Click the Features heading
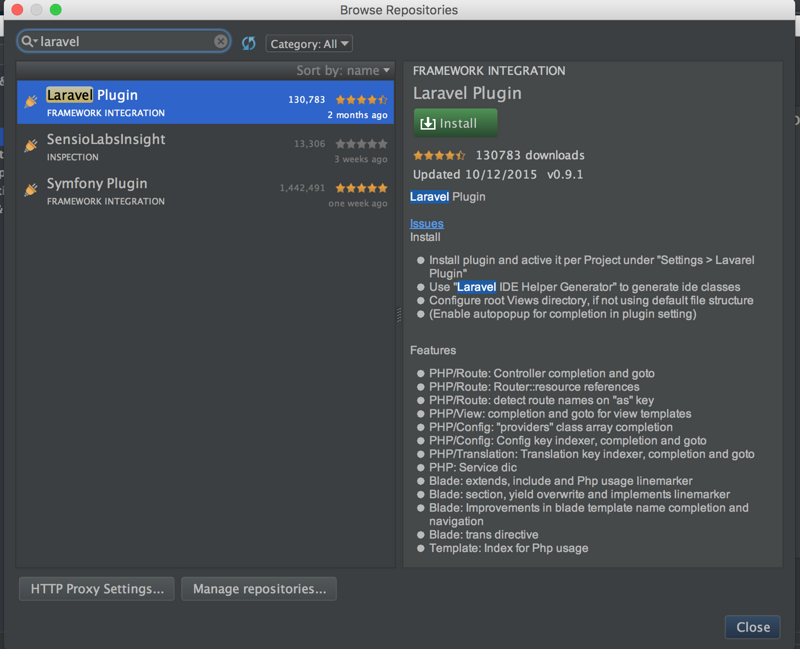800x649 pixels. point(433,350)
